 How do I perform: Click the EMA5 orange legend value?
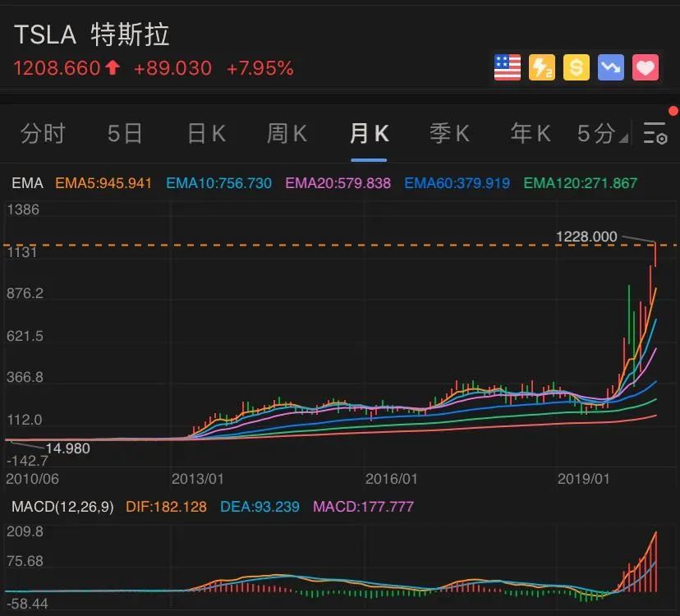click(x=103, y=183)
